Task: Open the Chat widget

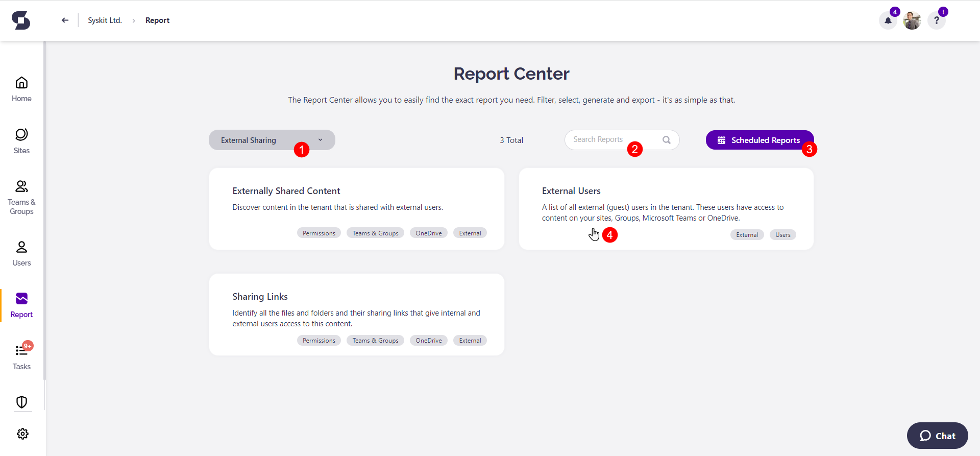Action: [x=938, y=436]
